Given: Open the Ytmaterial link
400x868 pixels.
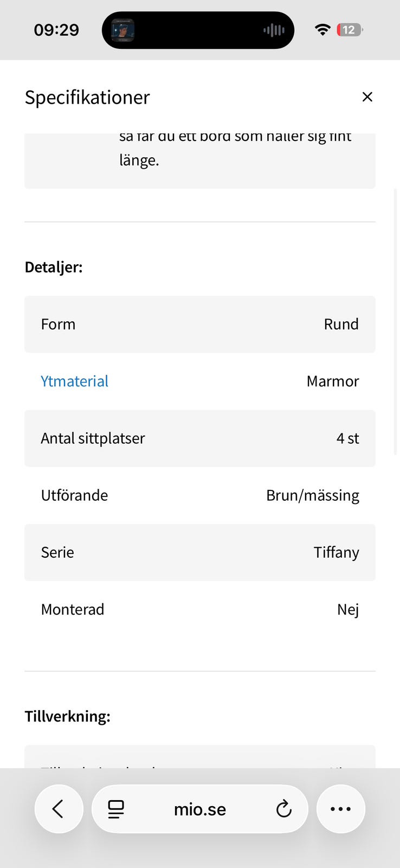Looking at the screenshot, I should [75, 381].
